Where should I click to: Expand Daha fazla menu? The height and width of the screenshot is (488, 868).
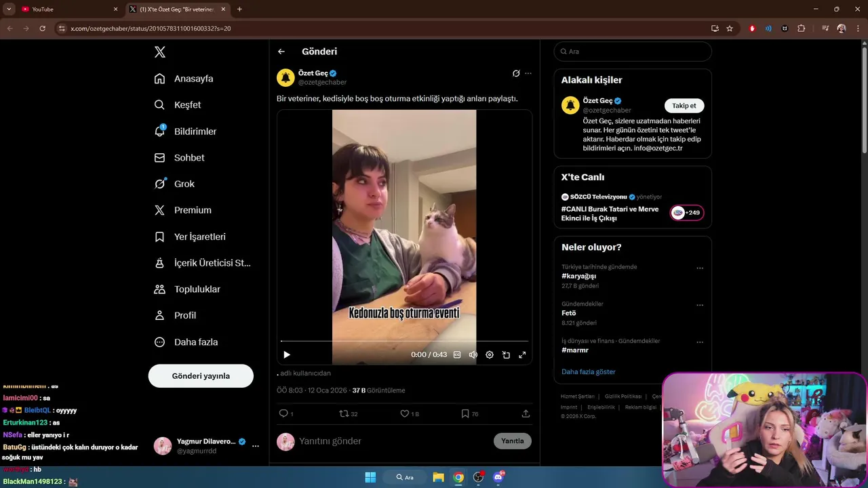tap(186, 342)
